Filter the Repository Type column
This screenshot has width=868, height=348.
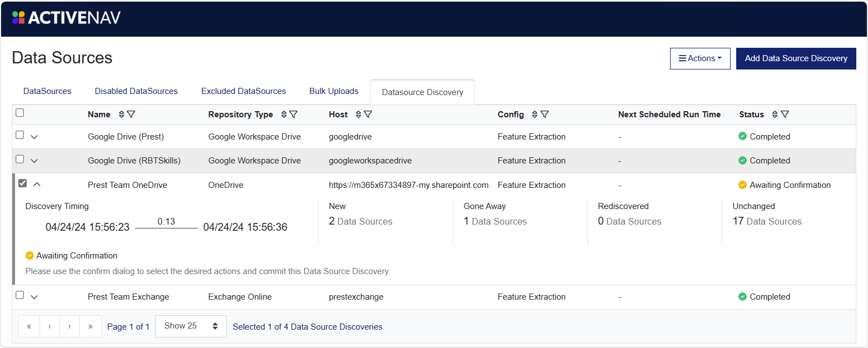tap(294, 115)
